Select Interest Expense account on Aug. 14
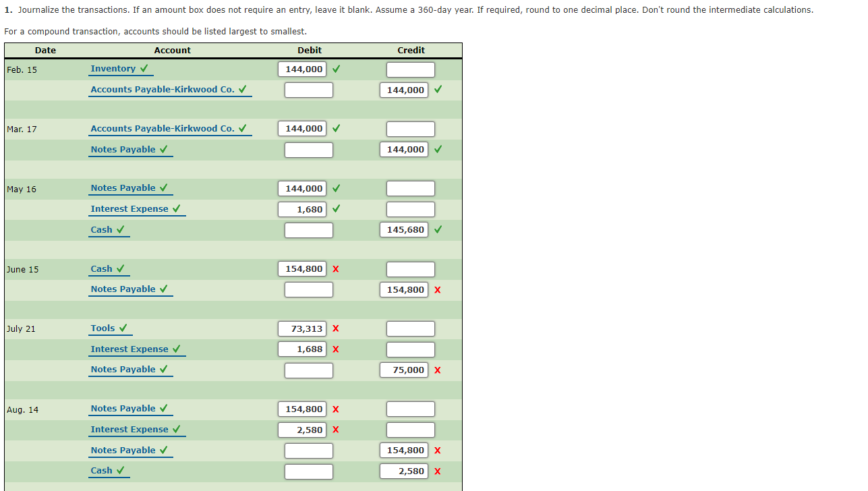This screenshot has height=491, width=868. coord(129,429)
